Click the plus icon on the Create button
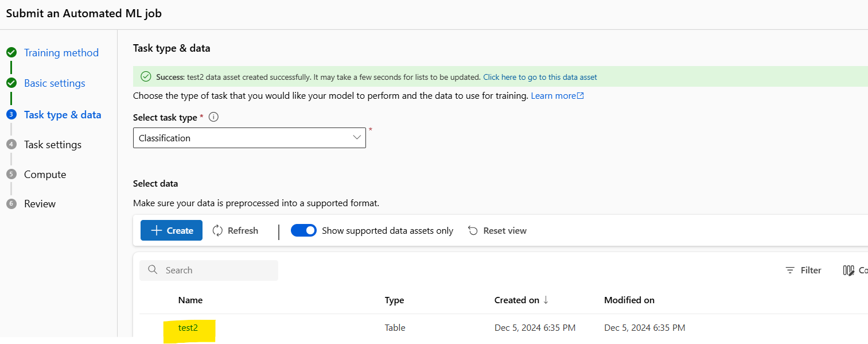The height and width of the screenshot is (344, 868). click(x=158, y=230)
